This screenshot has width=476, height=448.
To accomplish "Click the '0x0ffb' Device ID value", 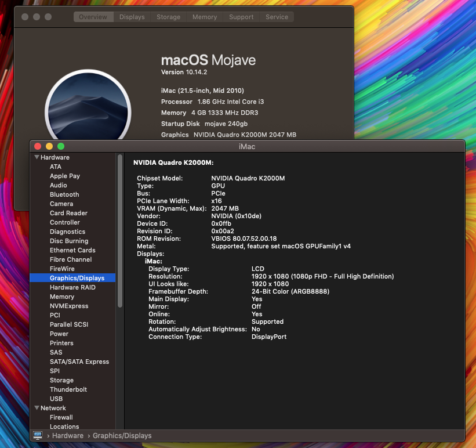I will 221,223.
